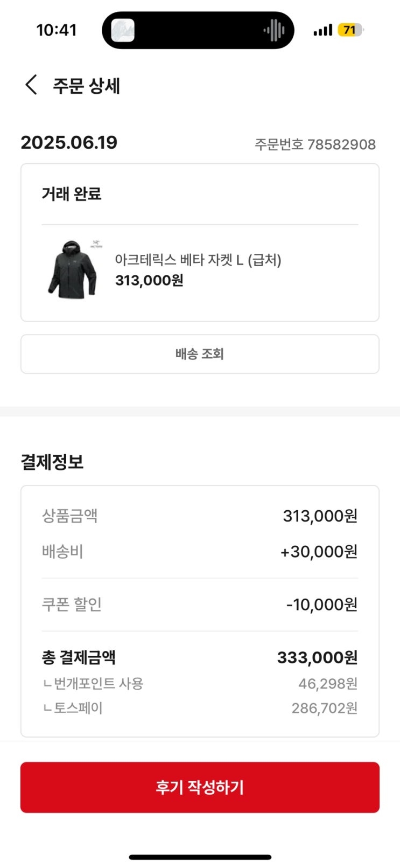The image size is (400, 868).
Task: Tap the 아크테릭스 베타 자켓 L product title
Action: (198, 260)
